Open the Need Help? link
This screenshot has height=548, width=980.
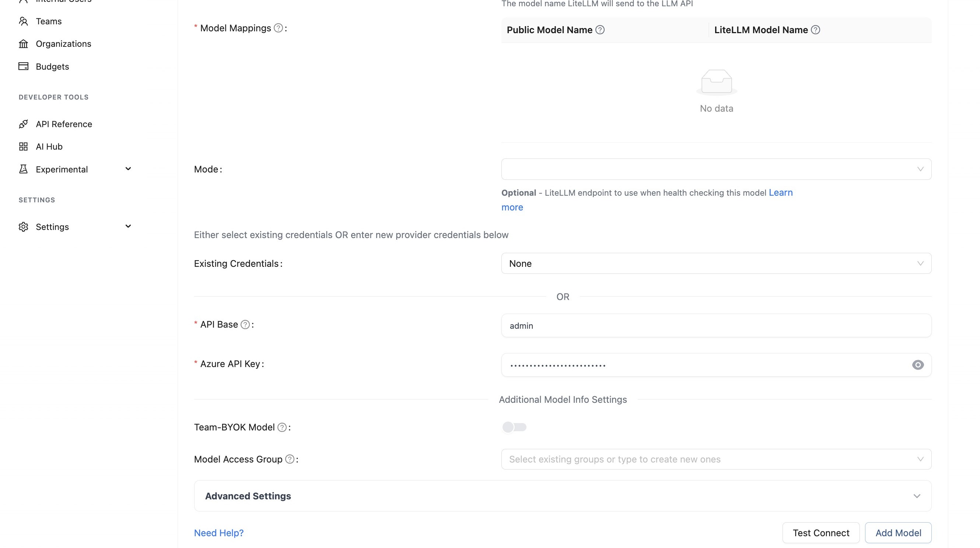point(219,533)
